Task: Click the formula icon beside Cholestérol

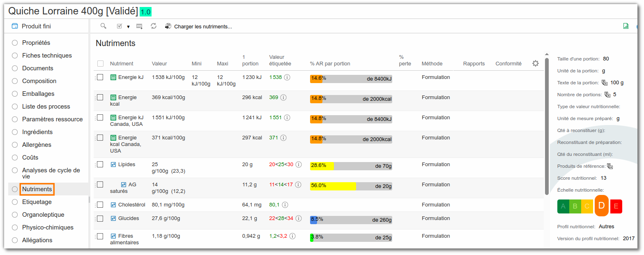Action: click(113, 205)
